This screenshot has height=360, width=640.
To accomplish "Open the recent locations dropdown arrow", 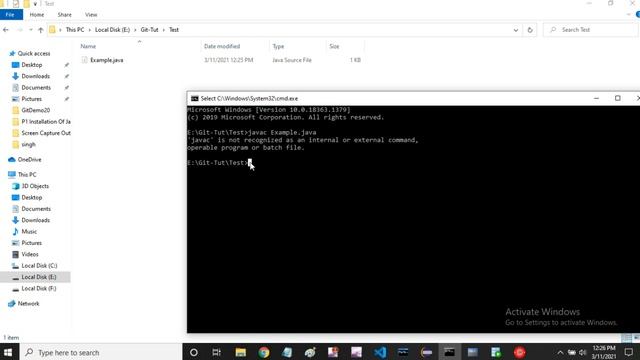I will pos(31,30).
